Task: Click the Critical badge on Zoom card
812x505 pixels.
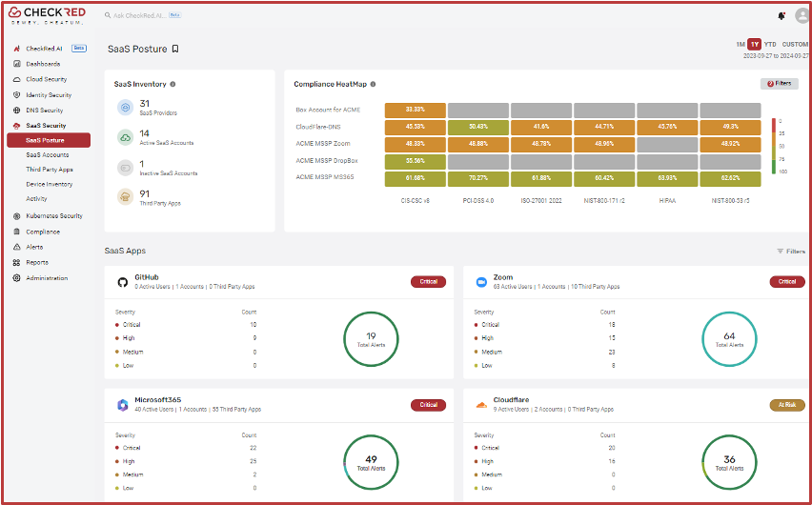Action: (x=786, y=282)
